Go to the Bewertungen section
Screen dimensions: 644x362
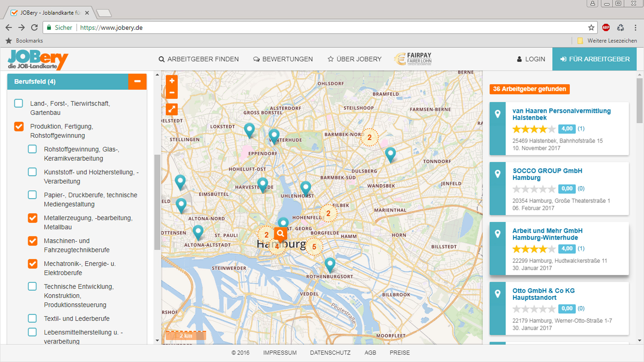(283, 59)
